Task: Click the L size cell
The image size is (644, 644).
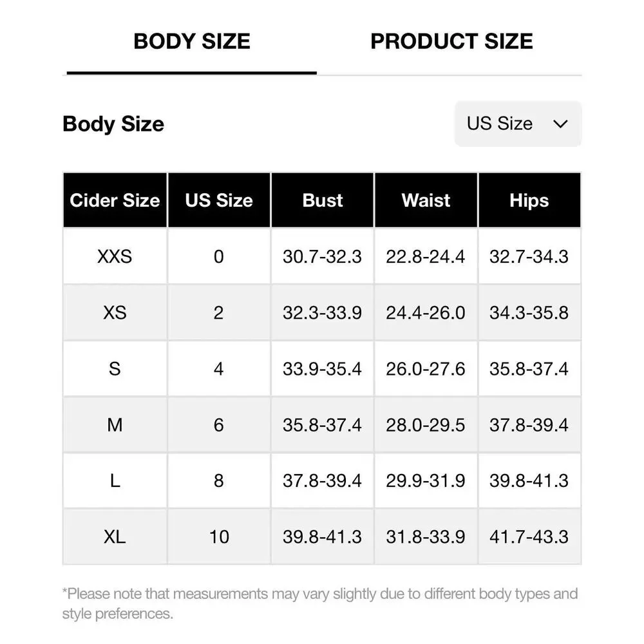Action: (x=115, y=481)
